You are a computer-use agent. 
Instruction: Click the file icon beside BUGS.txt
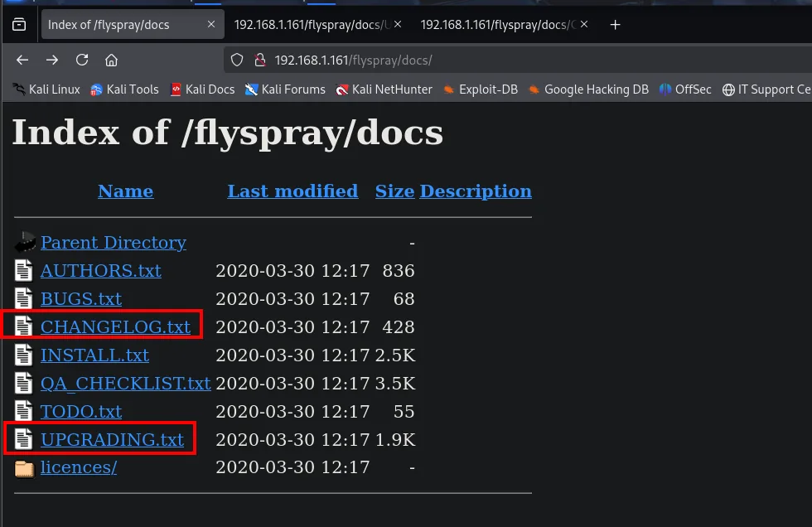[24, 298]
